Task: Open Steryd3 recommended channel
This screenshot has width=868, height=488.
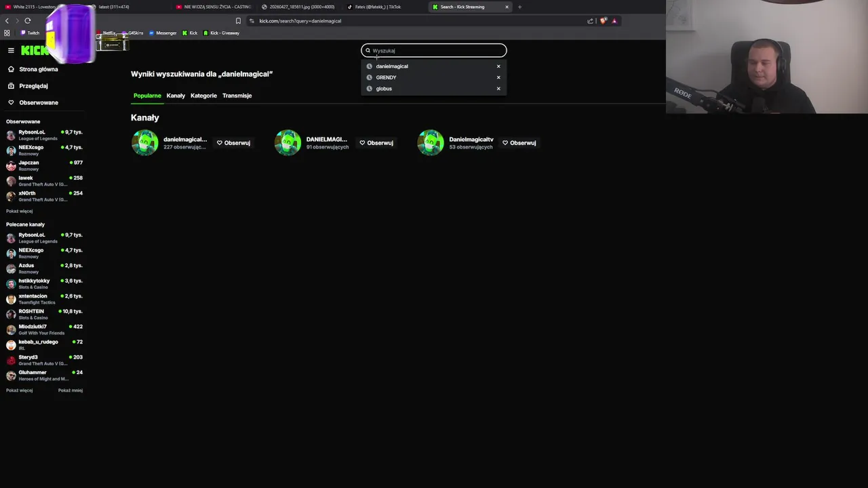Action: (x=44, y=360)
